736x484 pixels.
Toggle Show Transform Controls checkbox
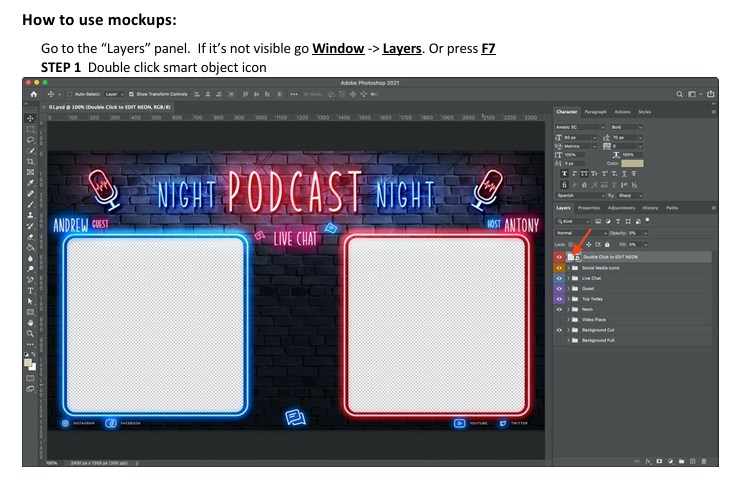pos(131,94)
